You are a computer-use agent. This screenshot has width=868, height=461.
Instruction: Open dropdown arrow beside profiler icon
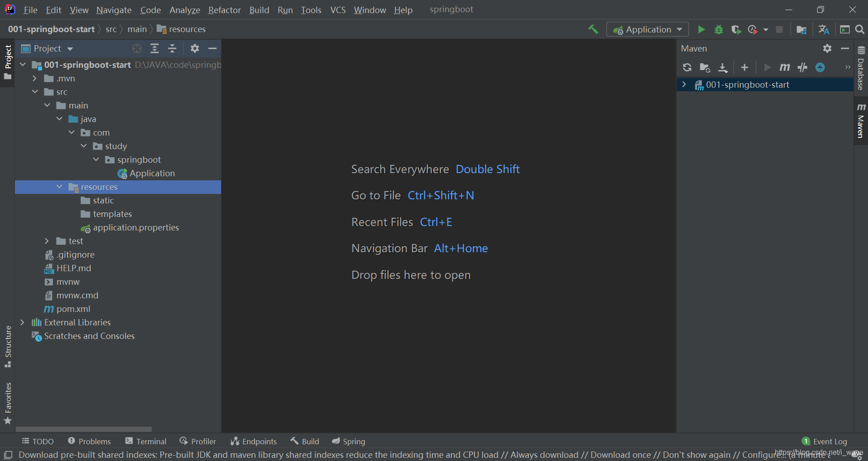pos(765,30)
